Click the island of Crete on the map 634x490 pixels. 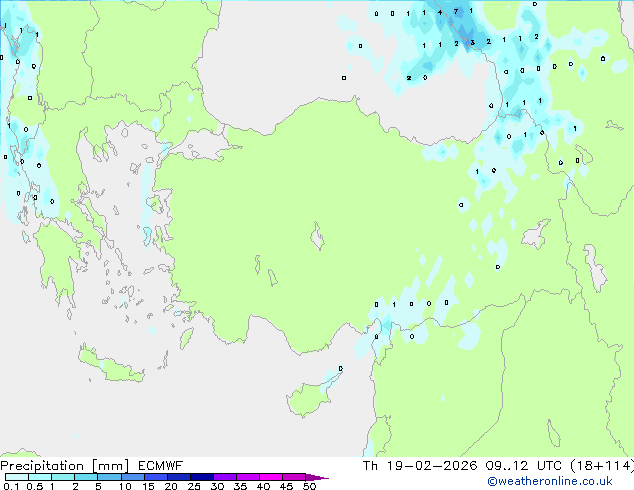pos(109,366)
